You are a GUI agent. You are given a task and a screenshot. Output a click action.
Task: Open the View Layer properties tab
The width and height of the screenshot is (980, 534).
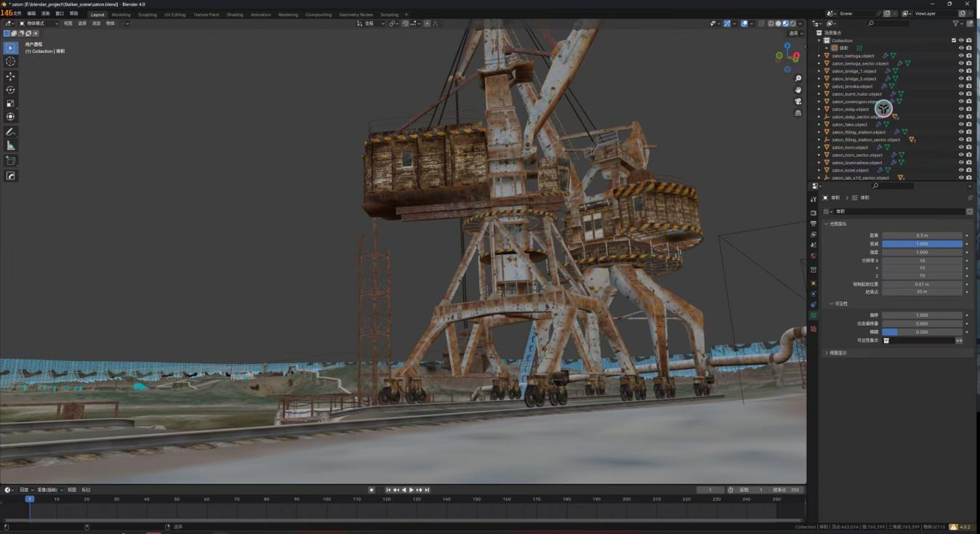(814, 235)
